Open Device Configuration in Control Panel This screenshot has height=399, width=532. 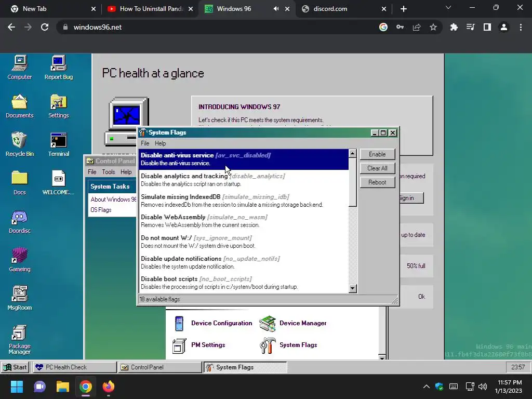pyautogui.click(x=213, y=323)
